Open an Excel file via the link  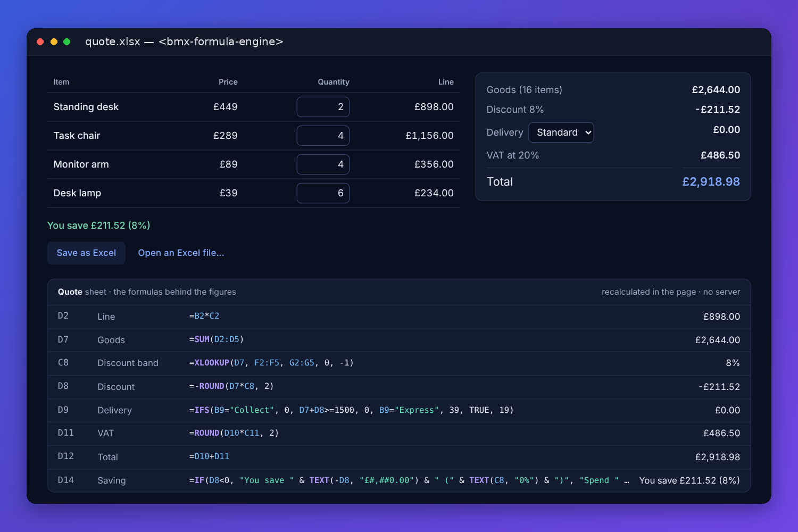click(x=181, y=253)
